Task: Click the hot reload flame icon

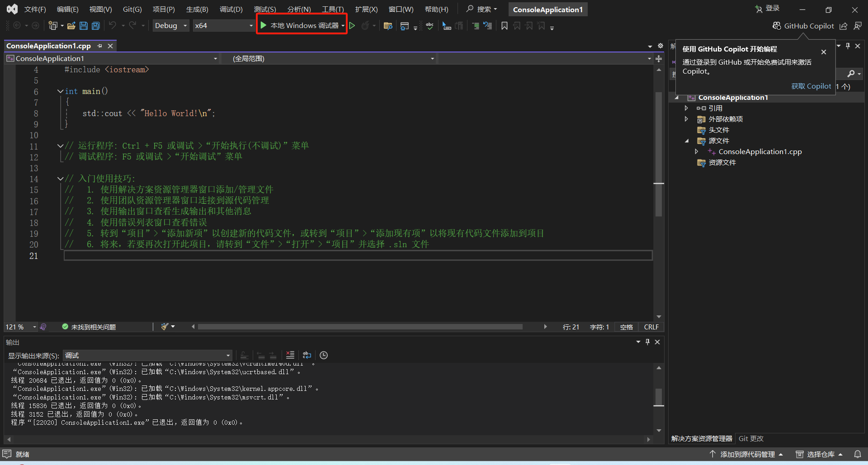Action: coord(365,26)
